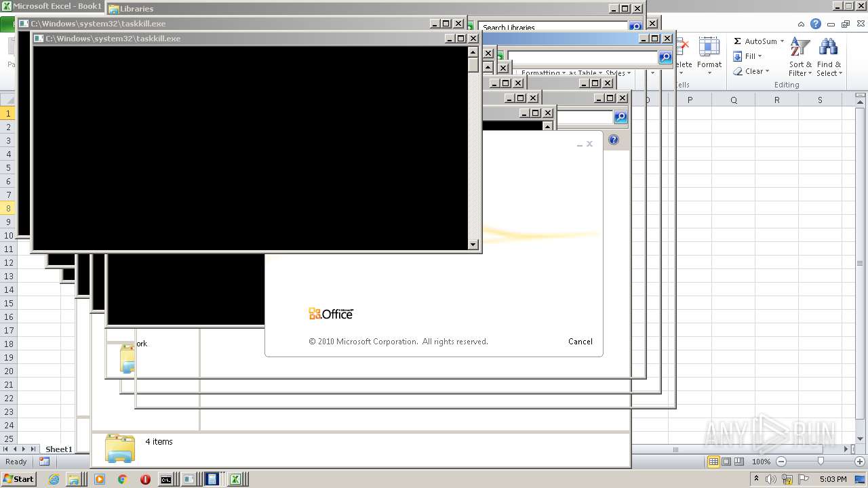Go to first sheet with navigation arrow

6,449
